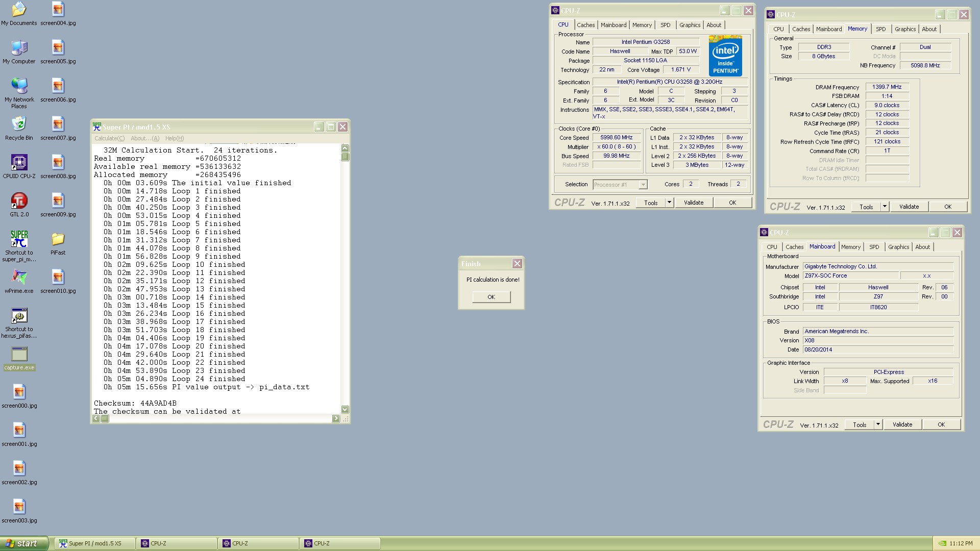Screen dimensions: 980x551
Task: Select Mainboard tab in CPU tab window
Action: pos(613,25)
